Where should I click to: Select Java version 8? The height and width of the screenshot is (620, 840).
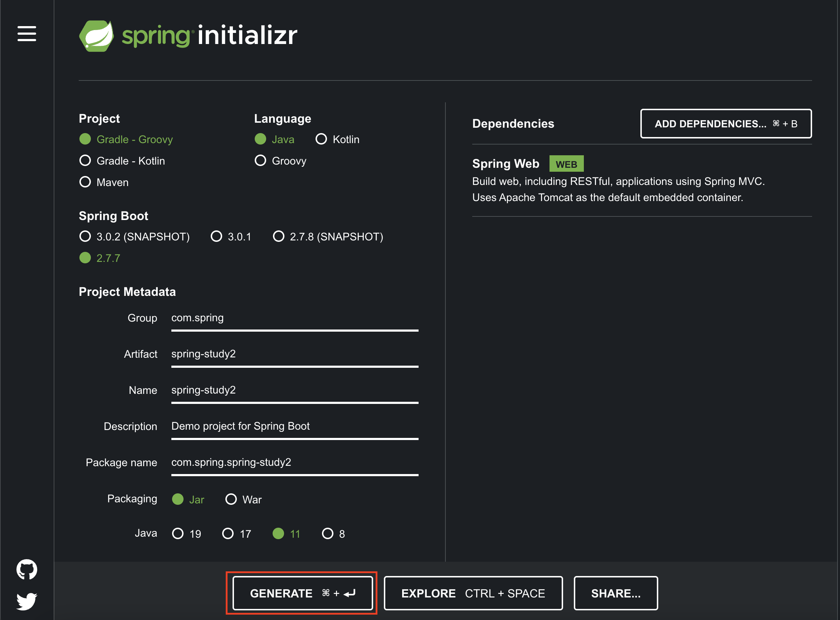(327, 533)
